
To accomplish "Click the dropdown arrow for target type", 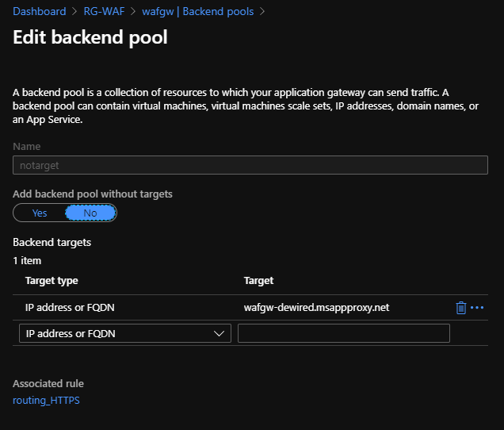I will (x=220, y=334).
